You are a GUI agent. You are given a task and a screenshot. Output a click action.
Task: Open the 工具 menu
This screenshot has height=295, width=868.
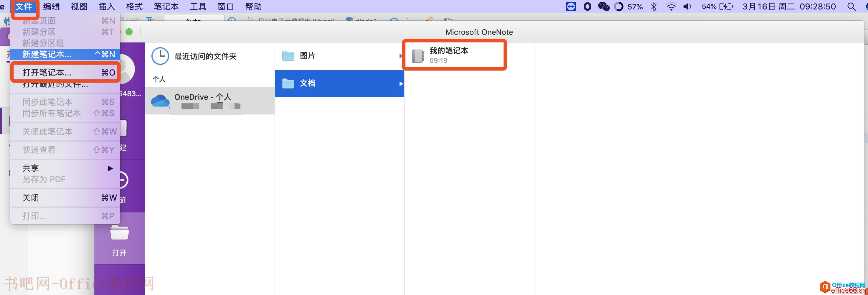tap(198, 6)
